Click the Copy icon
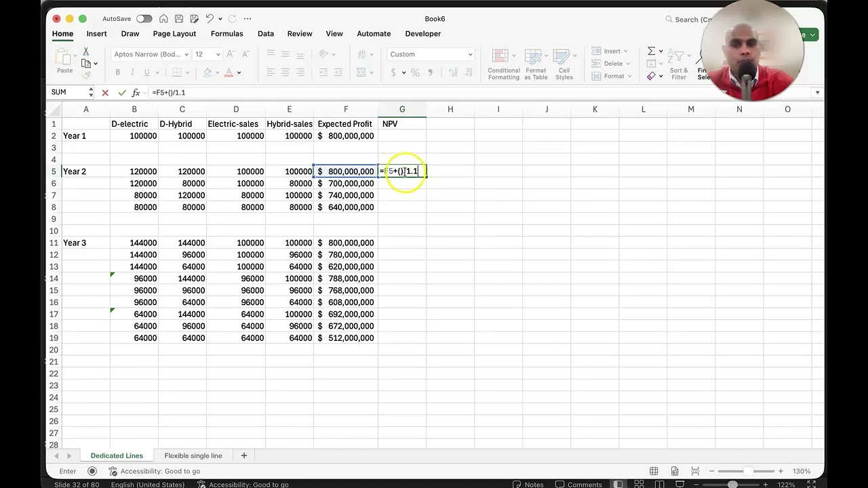The height and width of the screenshot is (488, 868). coord(86,64)
